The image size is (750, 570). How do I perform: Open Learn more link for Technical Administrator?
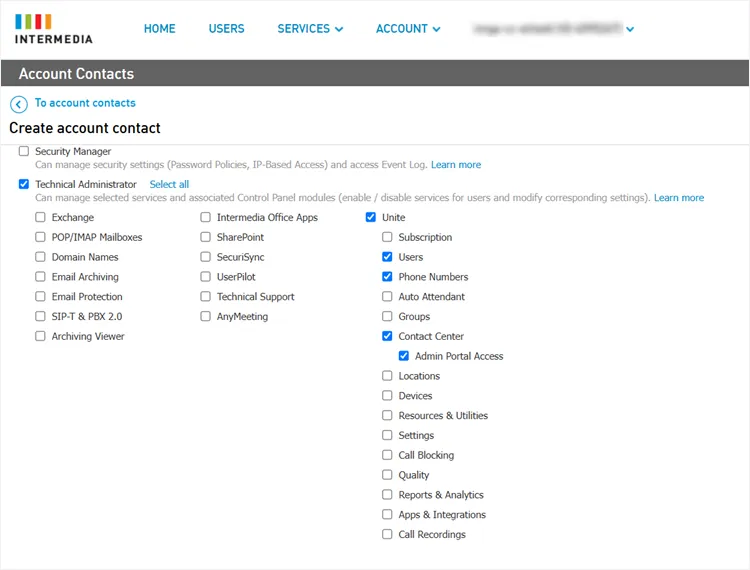click(679, 197)
